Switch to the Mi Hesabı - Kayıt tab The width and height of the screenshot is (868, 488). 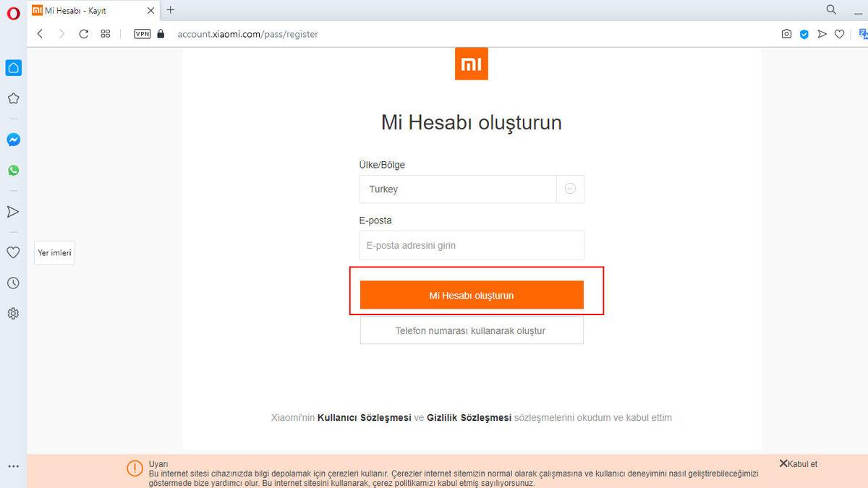[x=87, y=10]
